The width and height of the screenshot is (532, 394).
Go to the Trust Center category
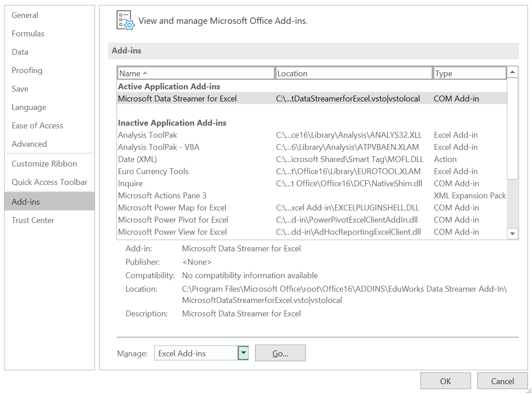[x=33, y=220]
